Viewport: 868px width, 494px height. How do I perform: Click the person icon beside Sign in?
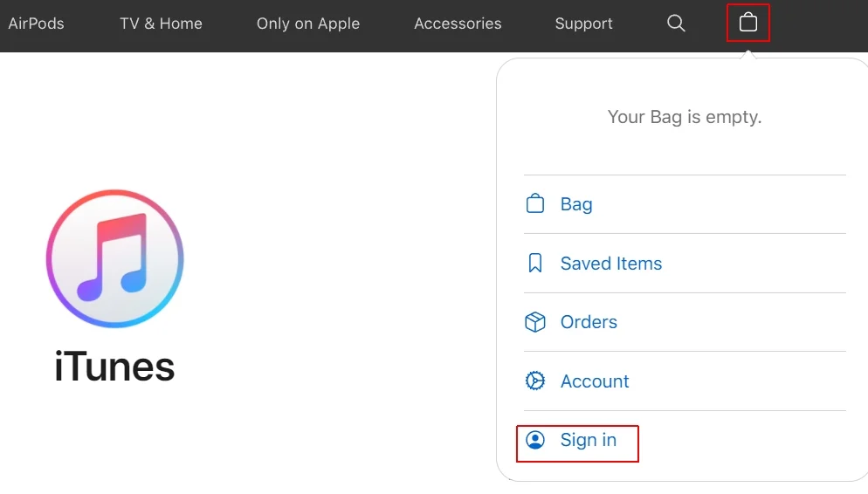point(534,440)
